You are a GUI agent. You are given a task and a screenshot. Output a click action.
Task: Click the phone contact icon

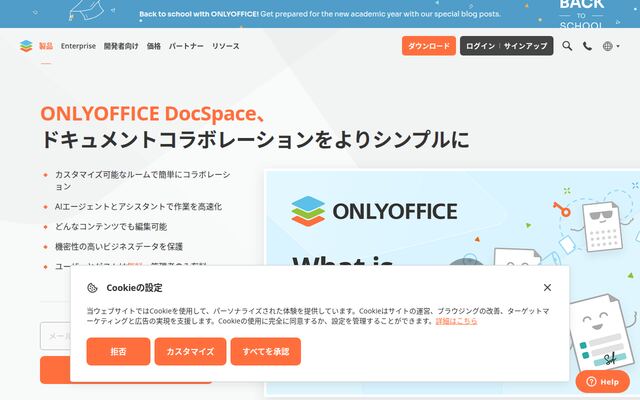coord(587,46)
